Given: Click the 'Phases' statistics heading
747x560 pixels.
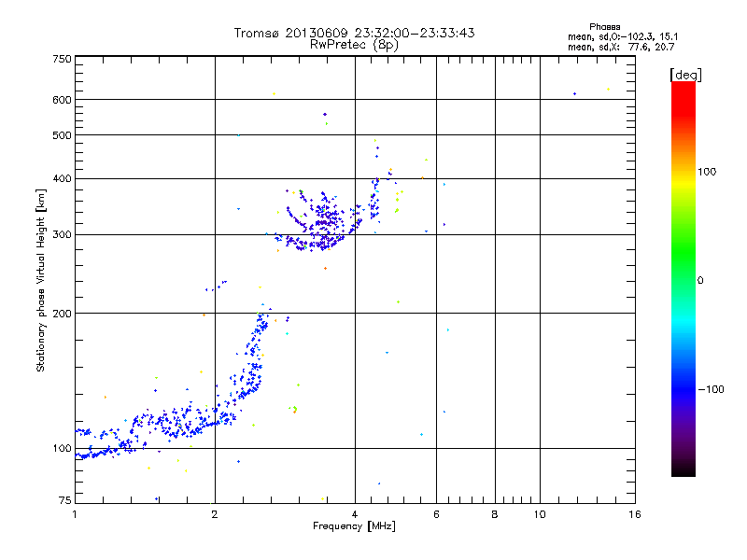Looking at the screenshot, I should coord(604,27).
